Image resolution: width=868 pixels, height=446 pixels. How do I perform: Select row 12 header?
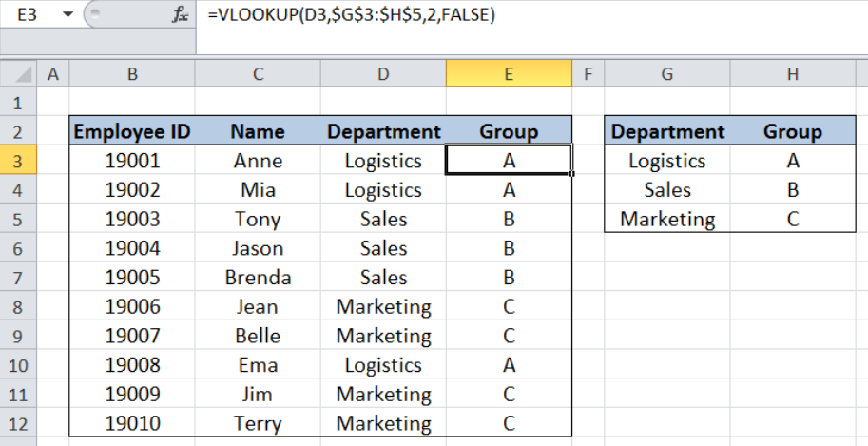[18, 424]
